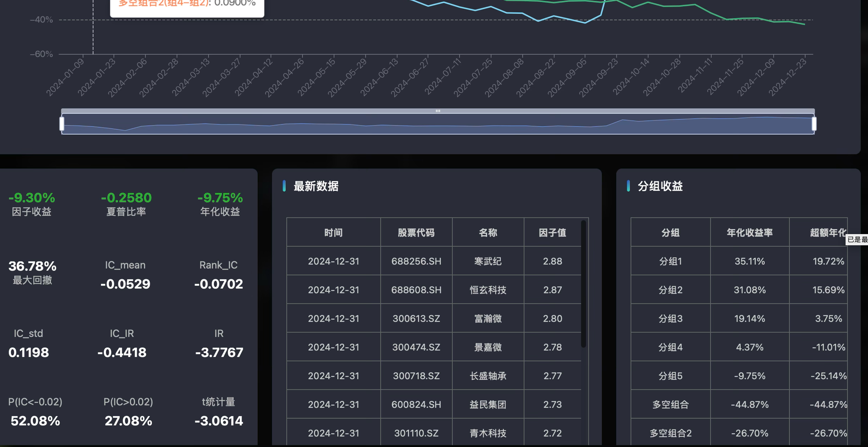This screenshot has width=868, height=447.
Task: Click the left handle of the chart range slider
Action: 62,124
